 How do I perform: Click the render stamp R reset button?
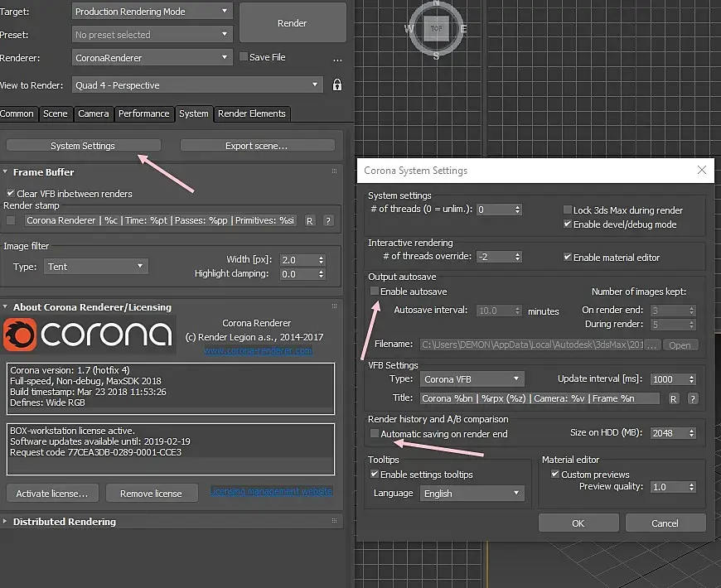click(309, 220)
